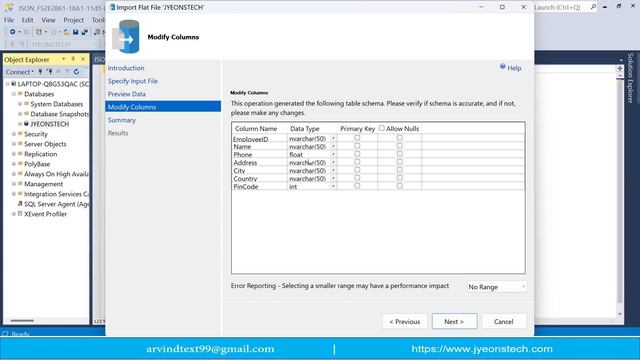Click the Address column name cell
640x360 pixels.
click(x=260, y=162)
